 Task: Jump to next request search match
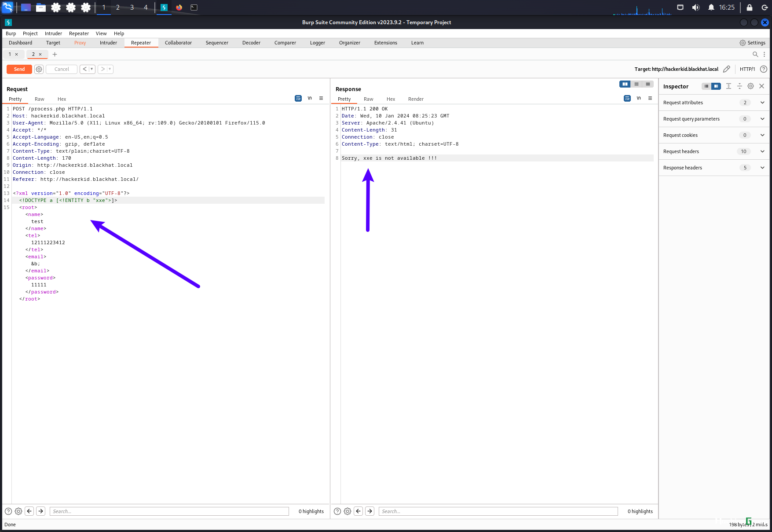40,511
